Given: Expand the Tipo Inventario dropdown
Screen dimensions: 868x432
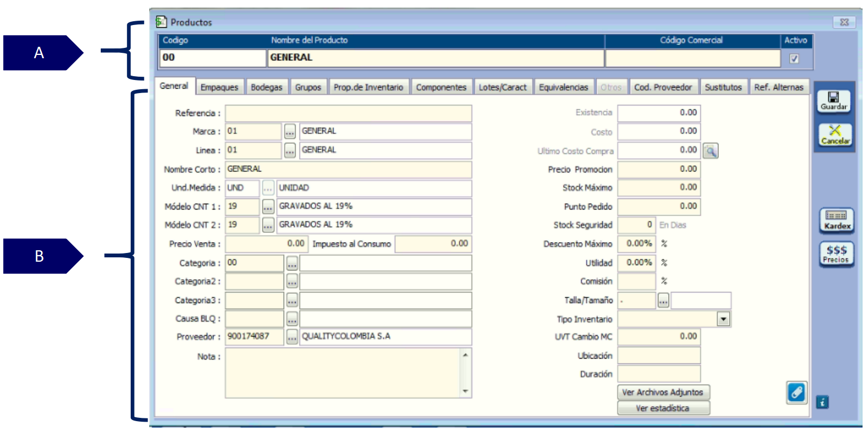Looking at the screenshot, I should (723, 319).
